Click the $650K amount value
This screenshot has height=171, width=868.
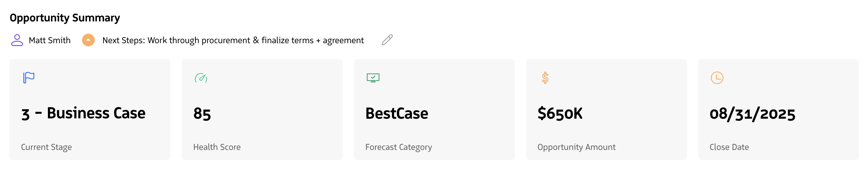click(x=560, y=113)
